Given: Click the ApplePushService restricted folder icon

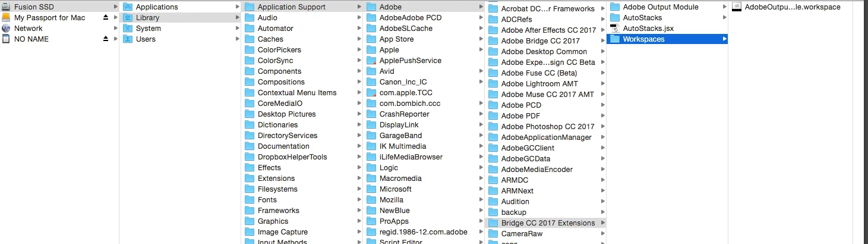Looking at the screenshot, I should [371, 61].
